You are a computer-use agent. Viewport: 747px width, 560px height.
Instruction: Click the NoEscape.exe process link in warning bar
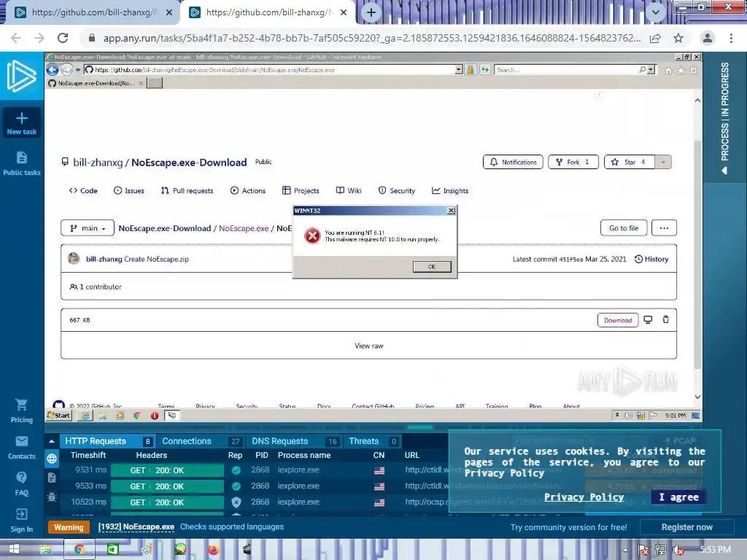(136, 526)
